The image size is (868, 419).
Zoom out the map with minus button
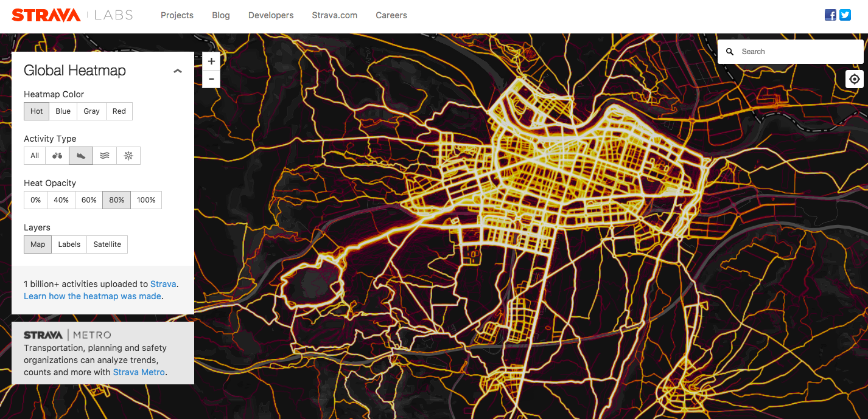pyautogui.click(x=211, y=79)
